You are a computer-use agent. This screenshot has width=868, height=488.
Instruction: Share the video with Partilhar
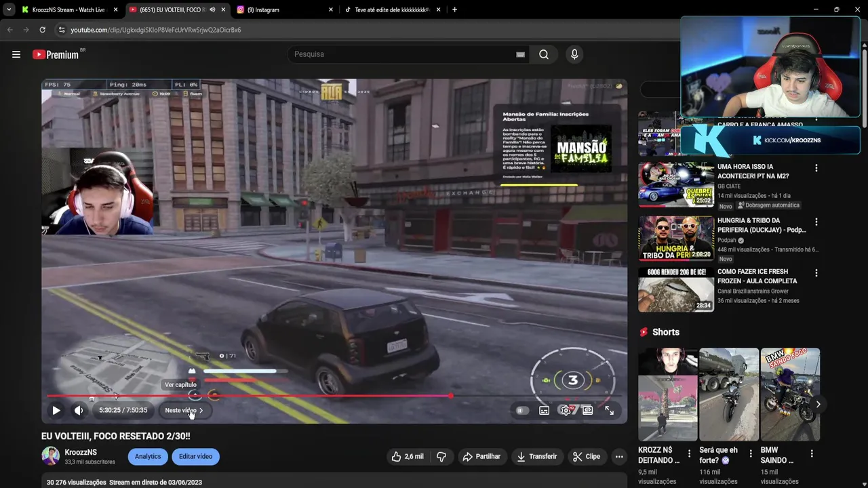pyautogui.click(x=482, y=457)
